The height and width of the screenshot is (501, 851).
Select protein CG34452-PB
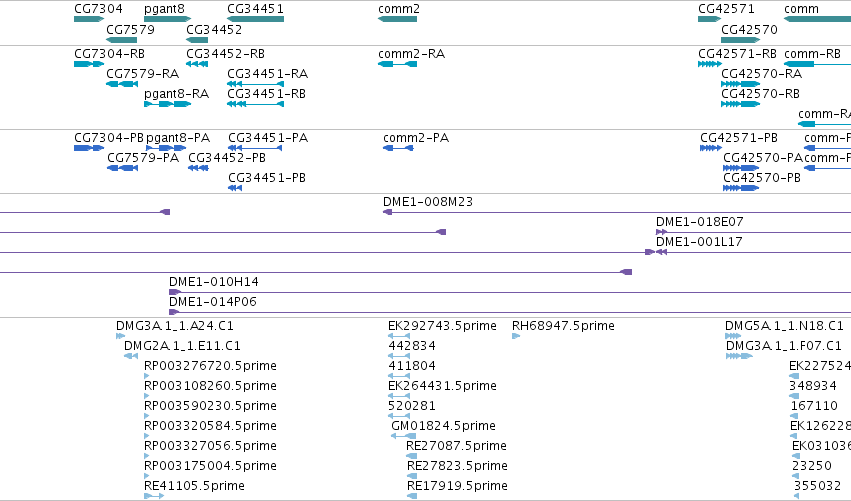[x=198, y=168]
